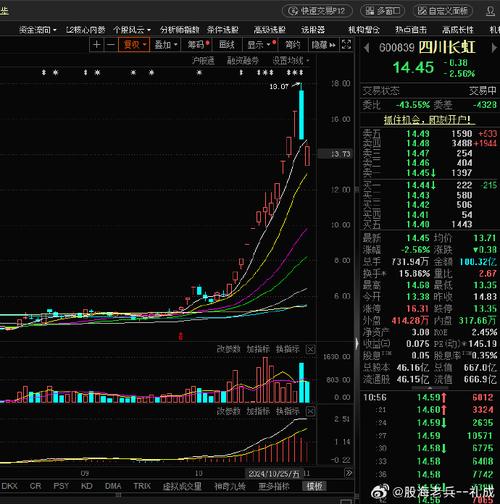Click the fullscreen chart icon
Image resolution: width=500 pixels, height=504 pixels.
pyautogui.click(x=346, y=45)
